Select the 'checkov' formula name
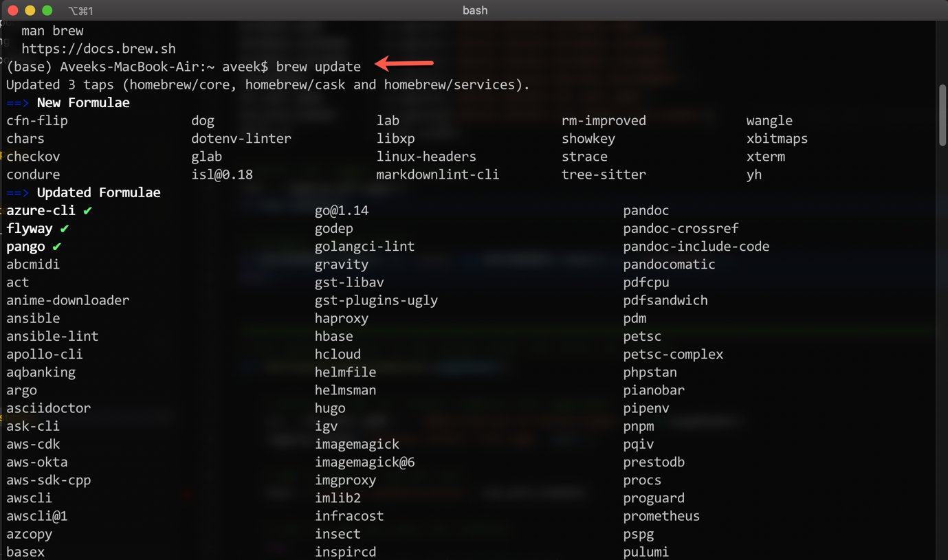948x560 pixels. coord(33,157)
